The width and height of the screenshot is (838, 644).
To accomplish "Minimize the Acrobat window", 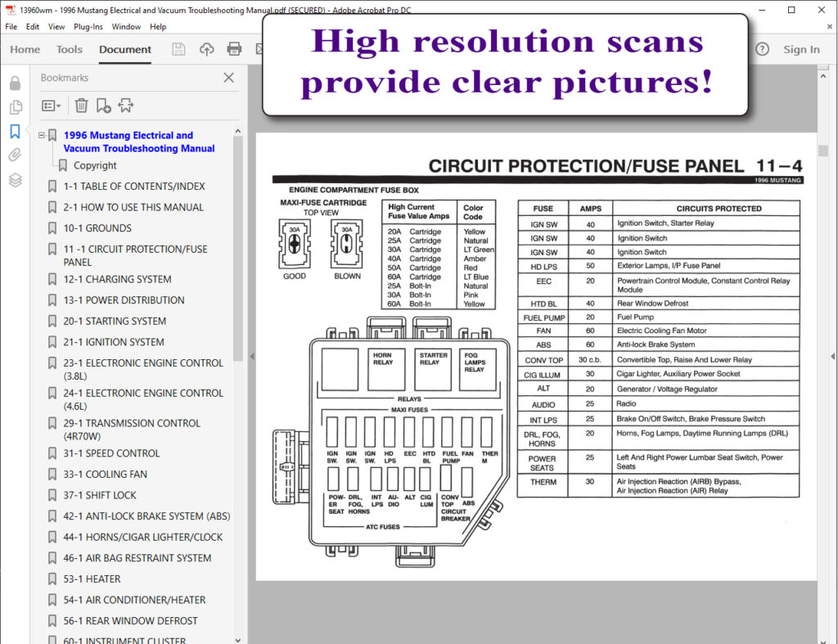I will (x=762, y=10).
